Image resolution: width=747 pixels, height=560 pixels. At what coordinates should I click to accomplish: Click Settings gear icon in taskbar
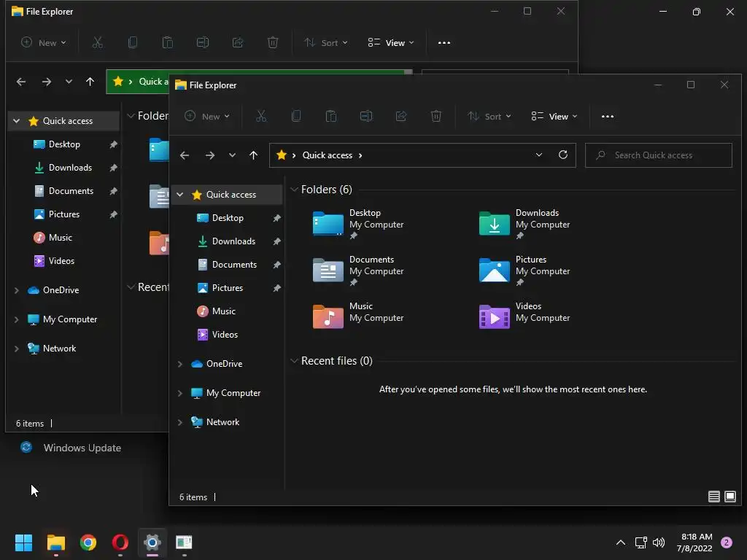[152, 542]
